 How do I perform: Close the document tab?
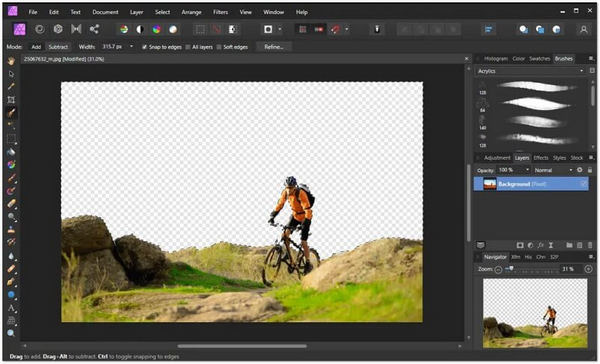coord(466,59)
